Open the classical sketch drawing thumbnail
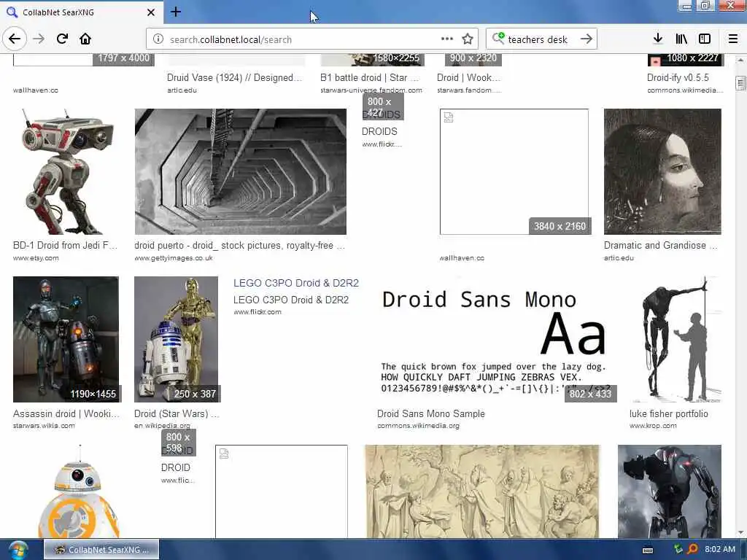 [482, 491]
